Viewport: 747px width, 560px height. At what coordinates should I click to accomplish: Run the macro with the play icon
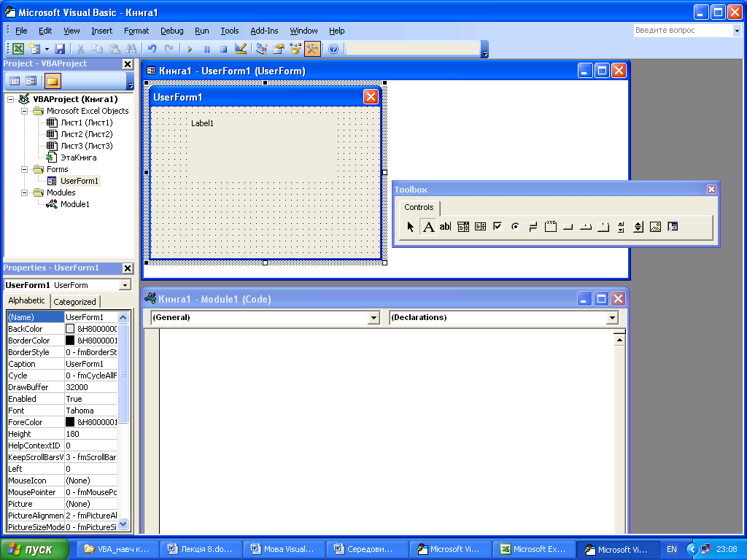coord(190,49)
